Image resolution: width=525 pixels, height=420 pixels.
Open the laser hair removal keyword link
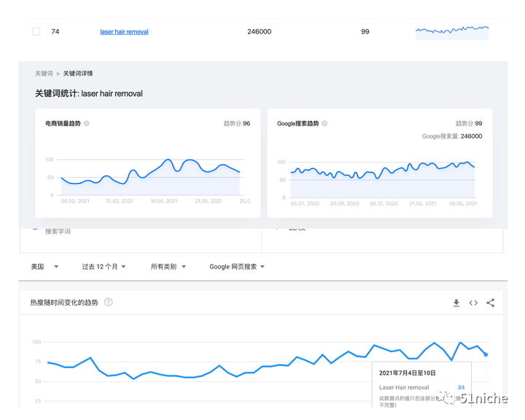[x=124, y=32]
